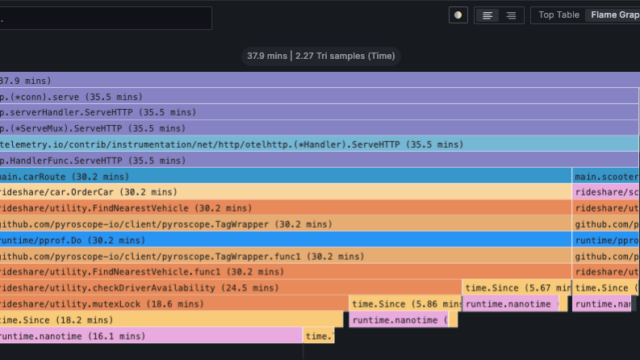Set flame graph text alignment to left
Screen dimensions: 640x360
pos(487,15)
